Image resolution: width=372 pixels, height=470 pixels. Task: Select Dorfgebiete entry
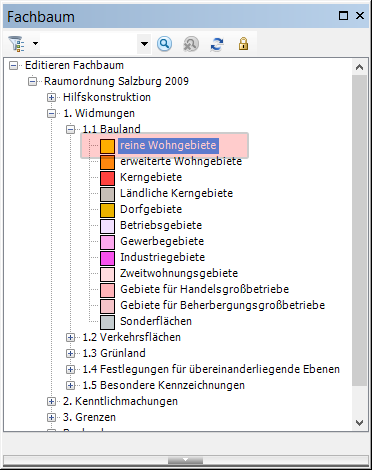point(151,209)
